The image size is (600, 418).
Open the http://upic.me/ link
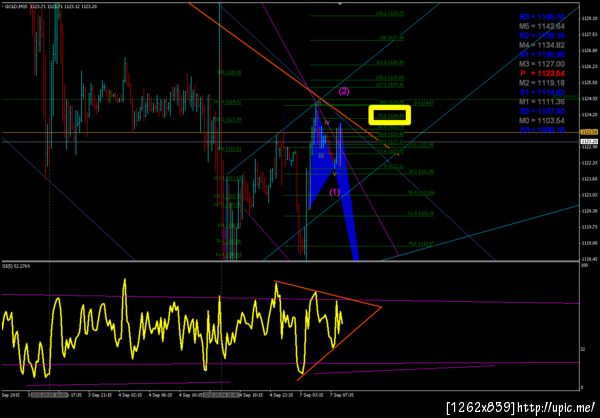coord(556,407)
